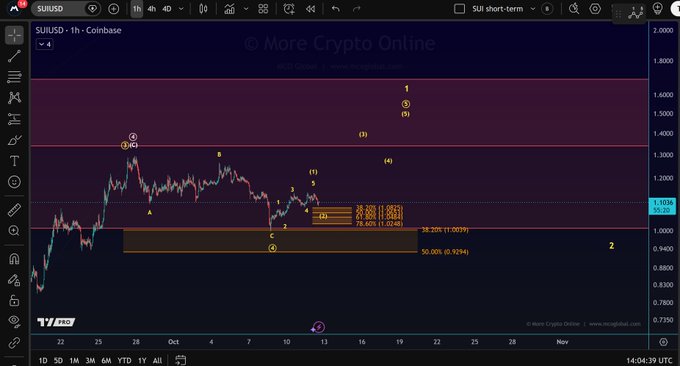Screen dimensions: 680x366
Task: Toggle stay in drawing mode
Action: (x=14, y=280)
